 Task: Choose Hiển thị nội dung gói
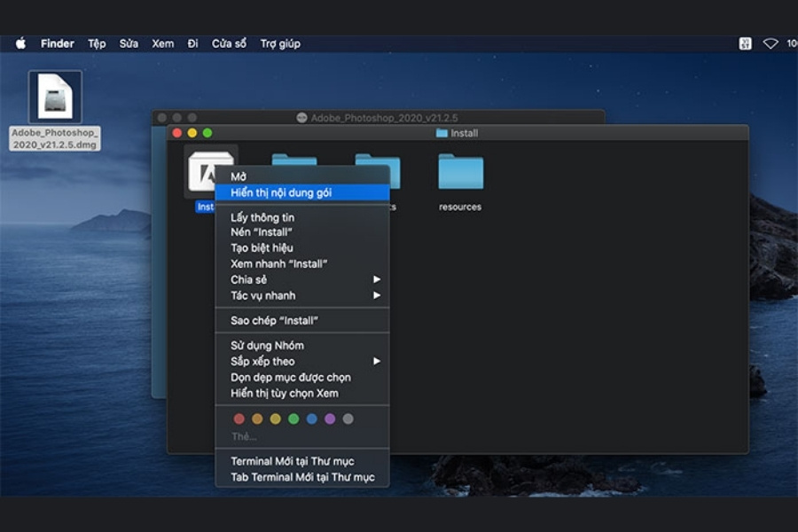tap(302, 192)
